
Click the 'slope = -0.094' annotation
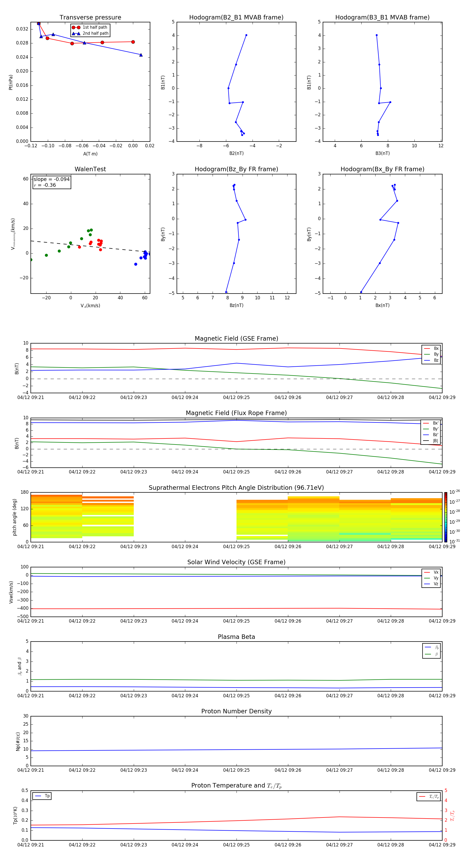click(52, 179)
